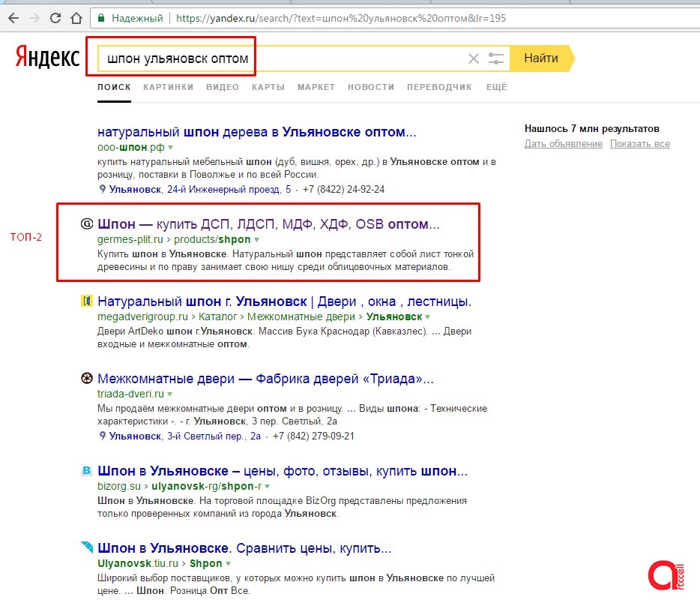Click the ооо-шпон.рф green URL
Screen dimensions: 700x609
(131, 147)
